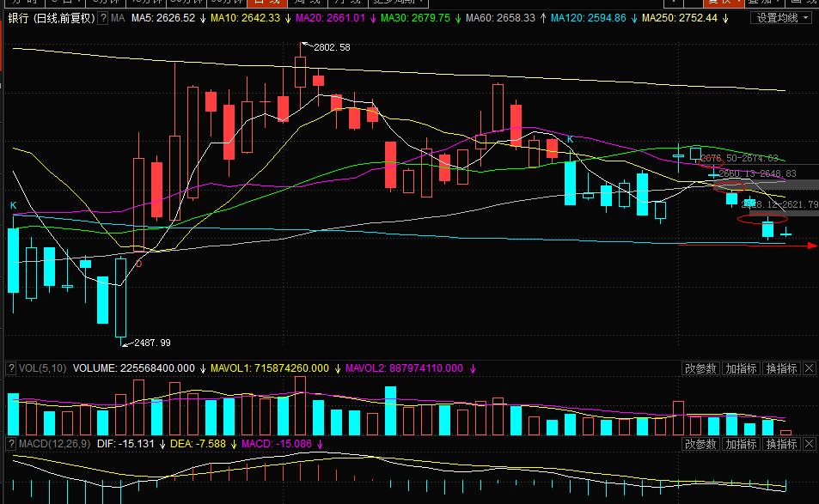Click 换指标 in the MACD panel
Image resolution: width=819 pixels, height=504 pixels.
(x=781, y=444)
